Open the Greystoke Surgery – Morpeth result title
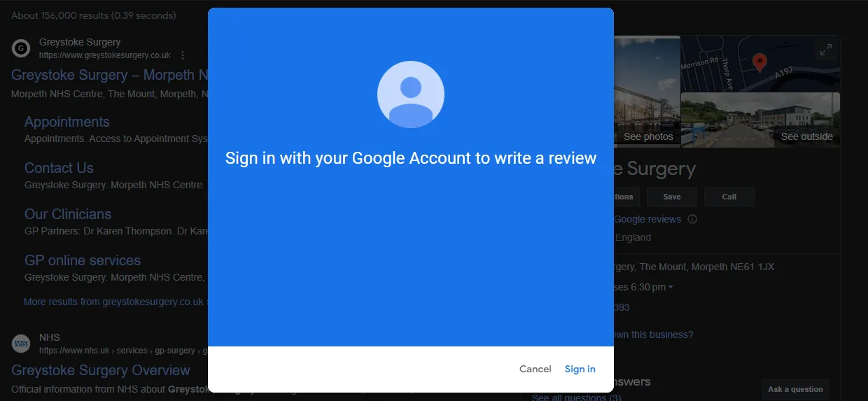The image size is (868, 401). (x=110, y=75)
